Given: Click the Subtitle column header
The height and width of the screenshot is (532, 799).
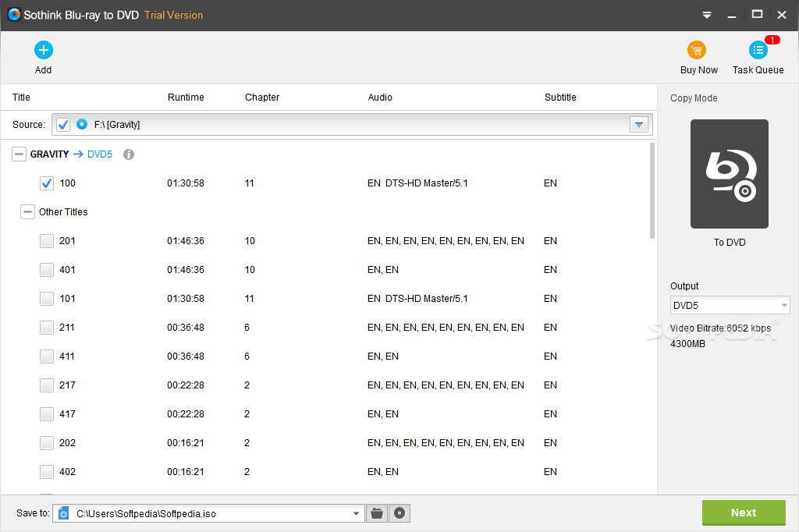Looking at the screenshot, I should (x=560, y=98).
